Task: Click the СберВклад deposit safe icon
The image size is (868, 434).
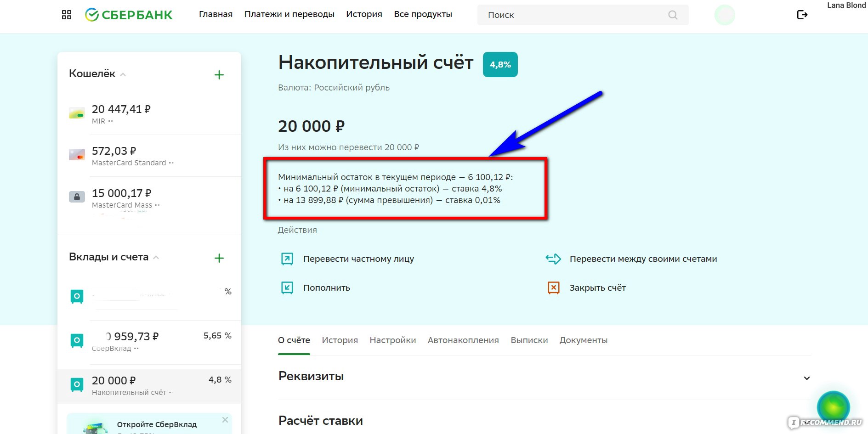Action: click(77, 341)
